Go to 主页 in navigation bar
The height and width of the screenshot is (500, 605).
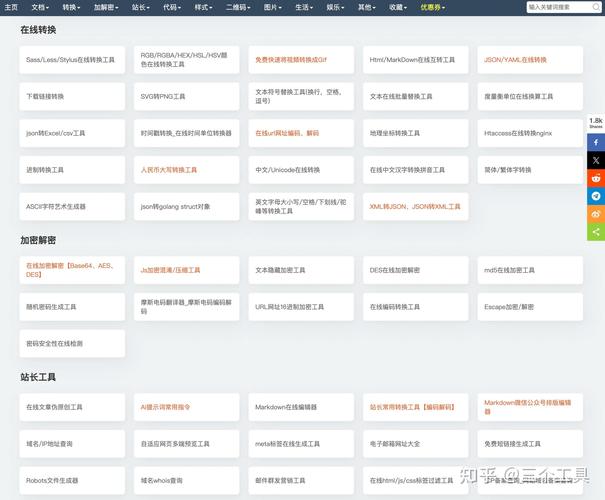pyautogui.click(x=11, y=7)
